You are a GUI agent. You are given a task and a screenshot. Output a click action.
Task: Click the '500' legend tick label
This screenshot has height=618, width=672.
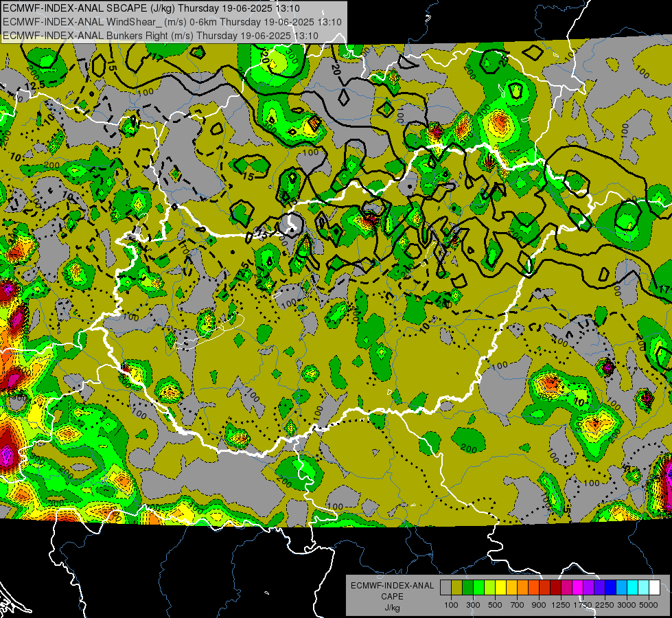point(495,605)
